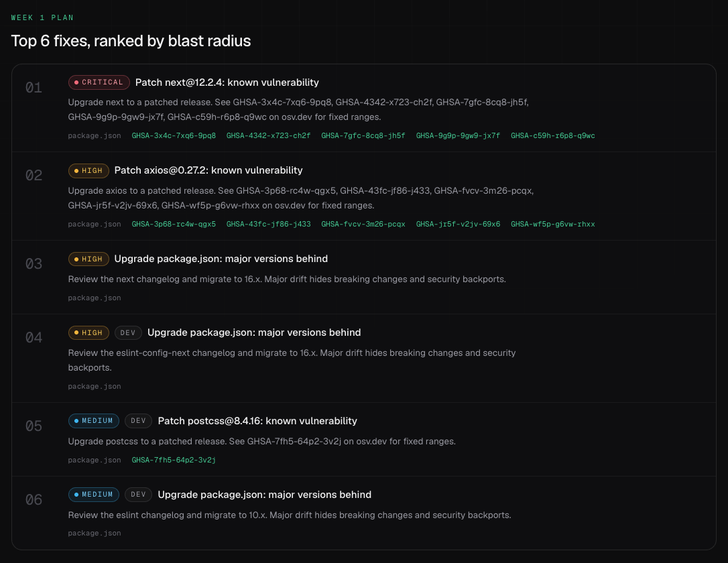Click rank number 01
The image size is (728, 563).
tap(34, 87)
